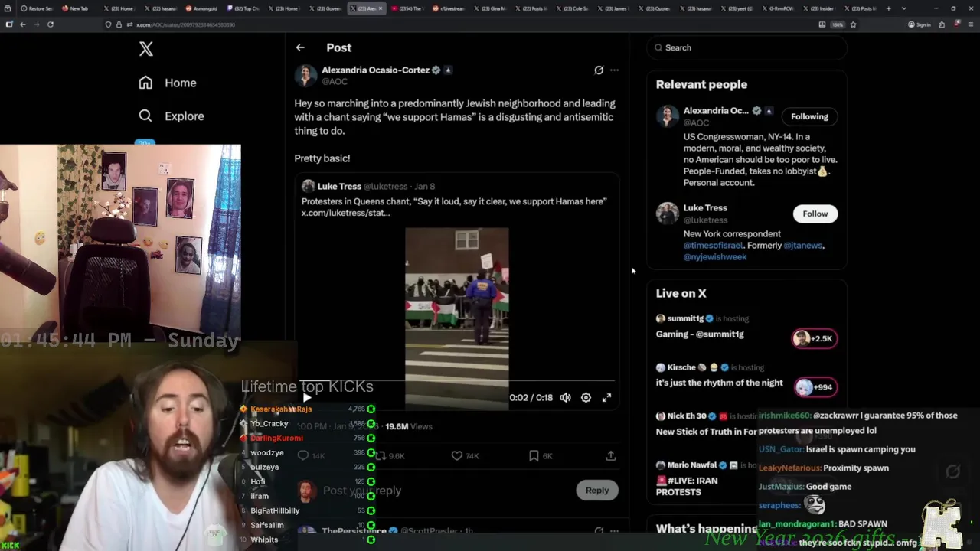Go to Home in X sidebar

click(x=168, y=83)
